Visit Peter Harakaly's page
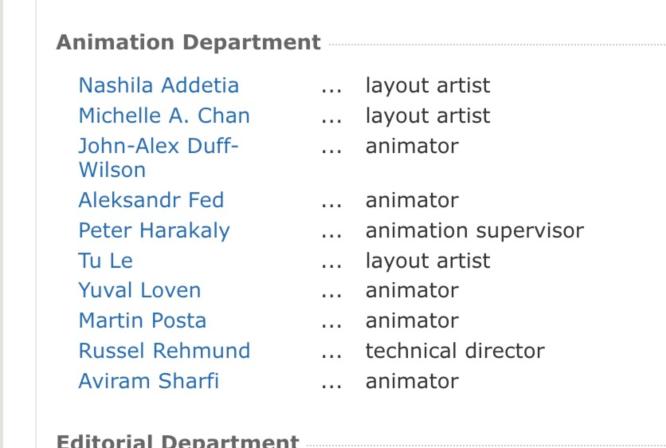Viewport: 666px width, 448px height. [154, 231]
